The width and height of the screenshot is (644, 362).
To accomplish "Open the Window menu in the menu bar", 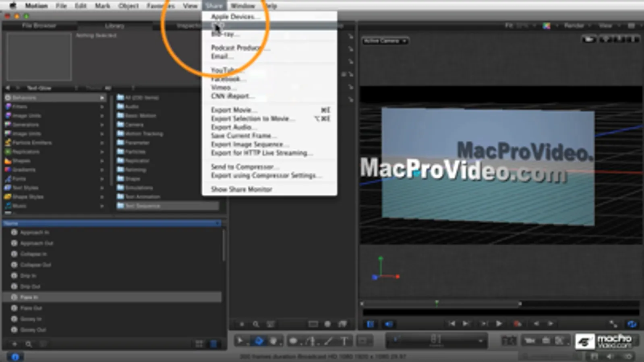I will [x=242, y=6].
